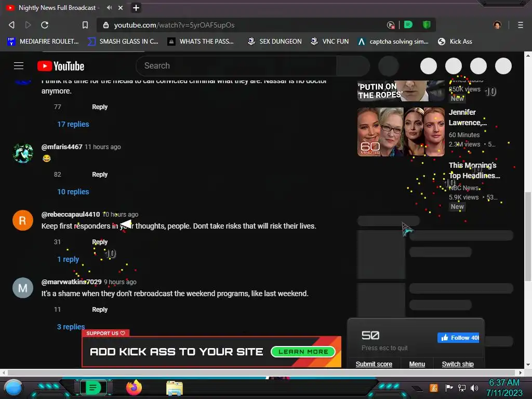Open the Kick Ass Menu
The width and height of the screenshot is (532, 399).
(x=417, y=364)
